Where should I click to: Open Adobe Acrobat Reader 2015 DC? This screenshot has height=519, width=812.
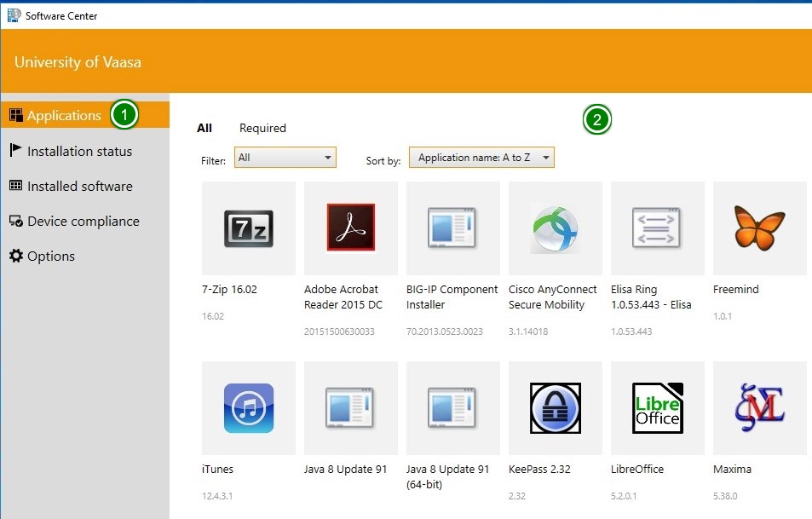click(x=350, y=228)
